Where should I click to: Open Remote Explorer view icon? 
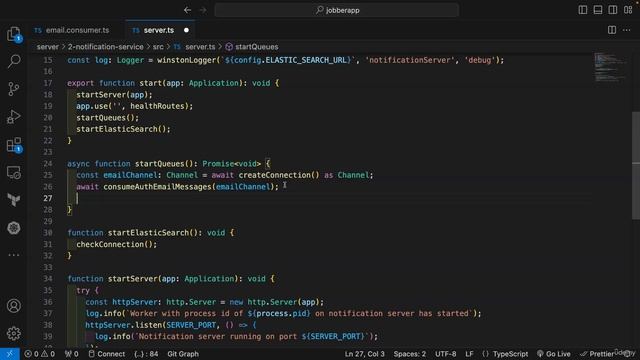coord(14,173)
